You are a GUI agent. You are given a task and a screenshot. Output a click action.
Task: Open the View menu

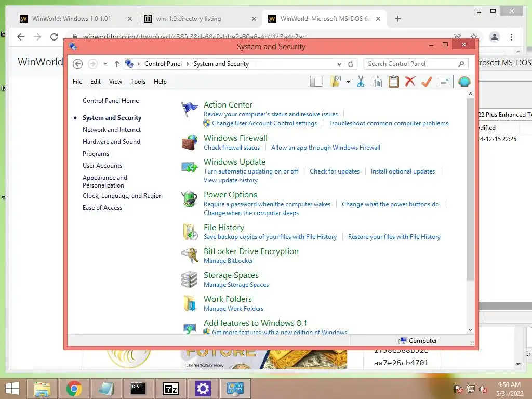click(x=115, y=82)
